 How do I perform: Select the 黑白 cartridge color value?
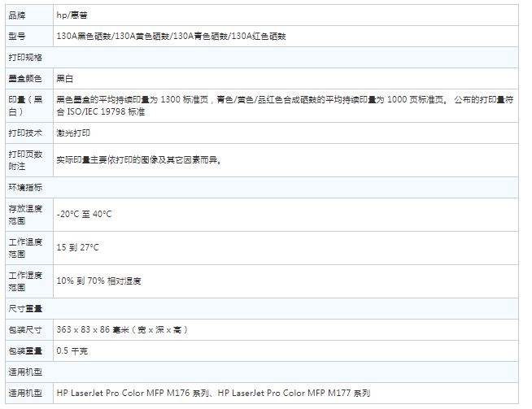click(x=66, y=79)
